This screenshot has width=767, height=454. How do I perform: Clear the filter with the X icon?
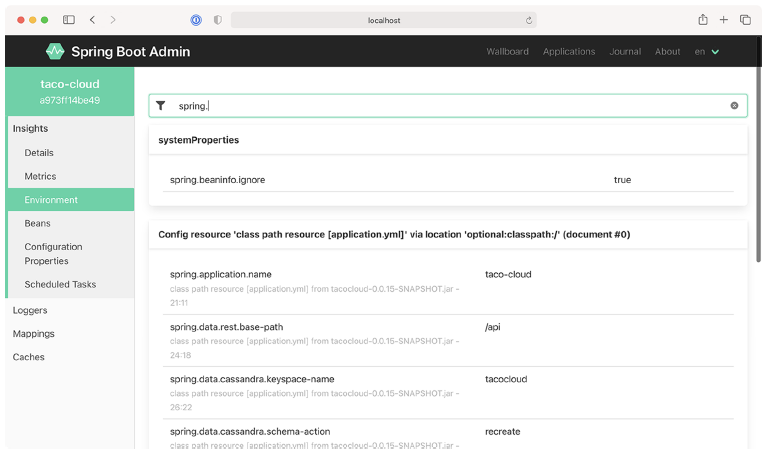734,105
